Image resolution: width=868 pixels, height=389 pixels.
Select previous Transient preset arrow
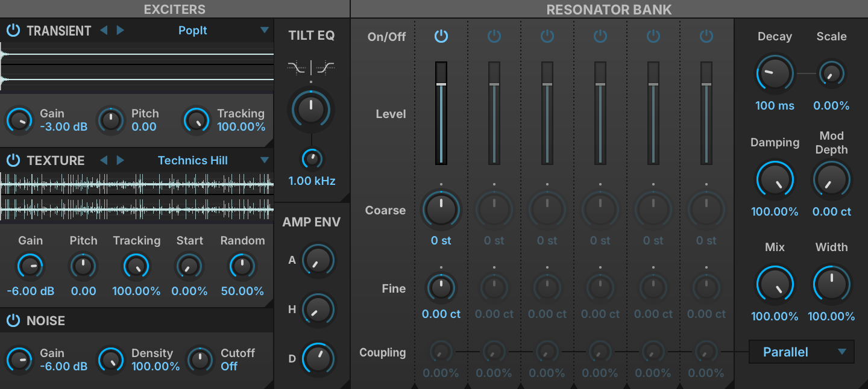[104, 30]
